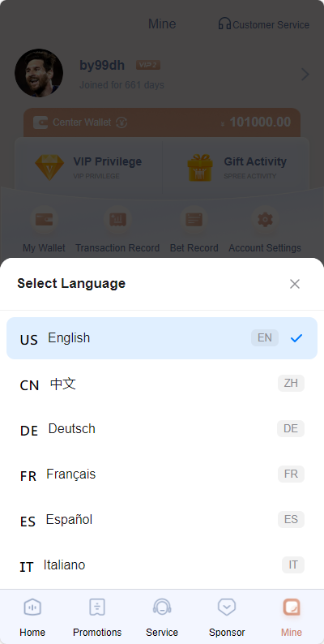Open the Sponsor tab icon
Screen dimensions: 324x644
(x=227, y=607)
